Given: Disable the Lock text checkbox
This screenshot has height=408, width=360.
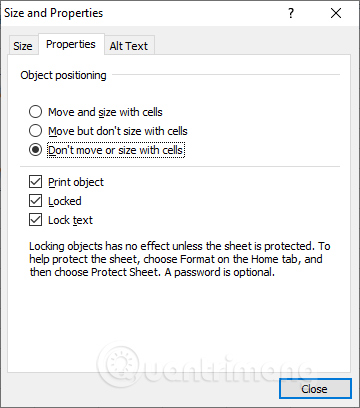Looking at the screenshot, I should click(x=35, y=220).
